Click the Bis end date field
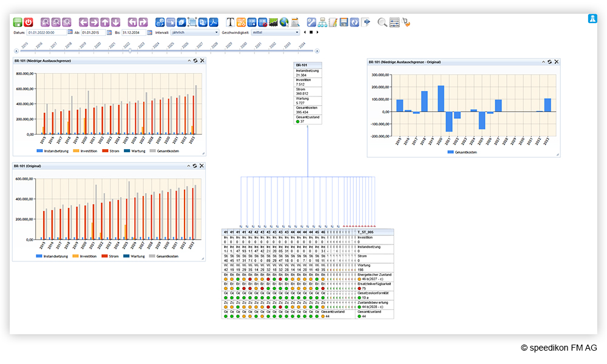 pos(134,33)
